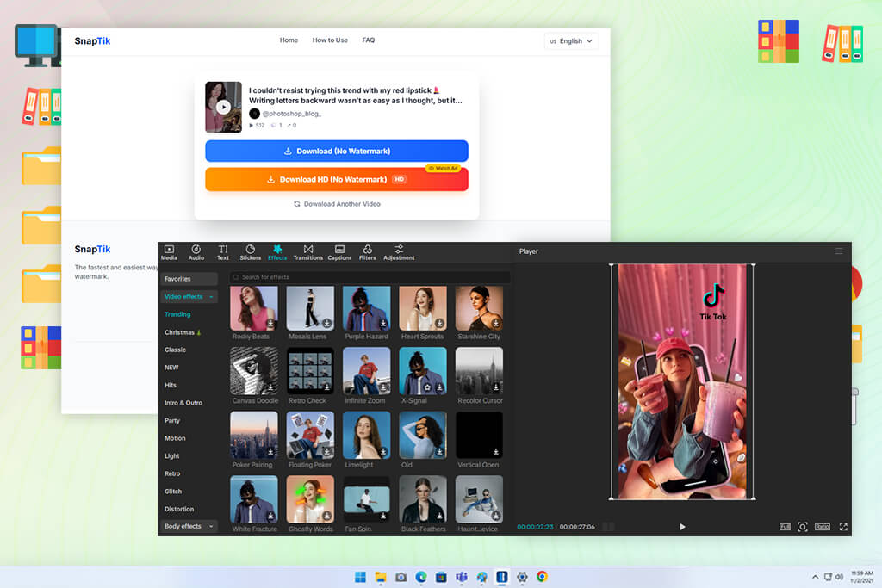Download the Starshine City effect

[495, 323]
